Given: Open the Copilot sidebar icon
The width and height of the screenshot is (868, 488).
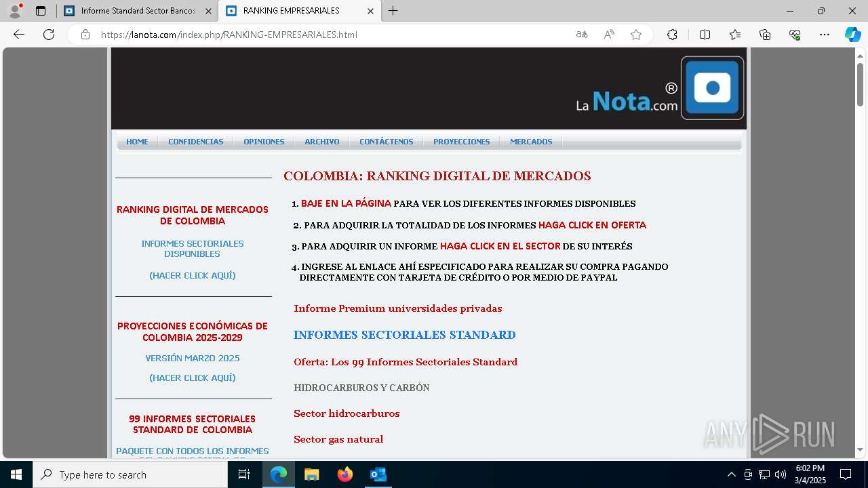Looking at the screenshot, I should pos(853,35).
